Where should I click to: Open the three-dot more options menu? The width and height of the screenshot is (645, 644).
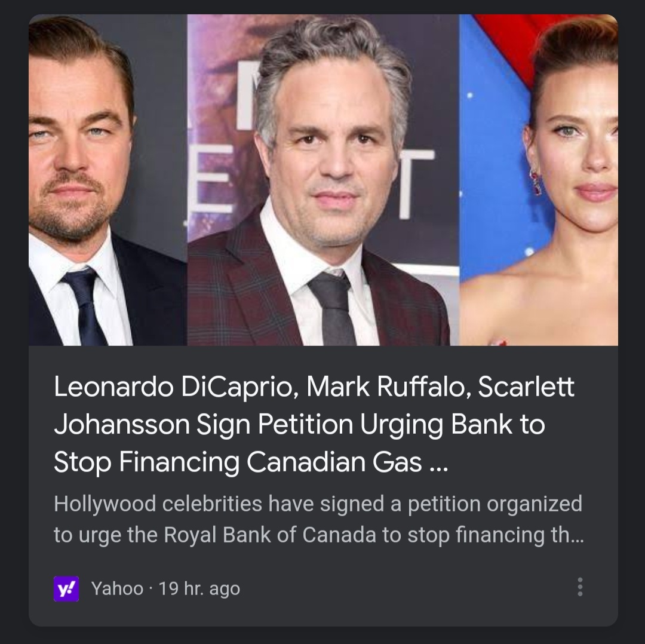580,587
